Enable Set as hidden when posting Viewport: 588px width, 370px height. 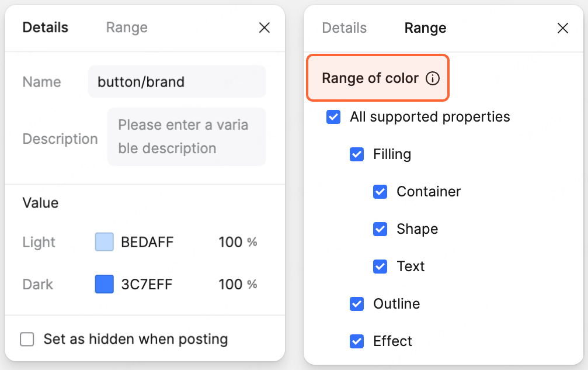27,339
